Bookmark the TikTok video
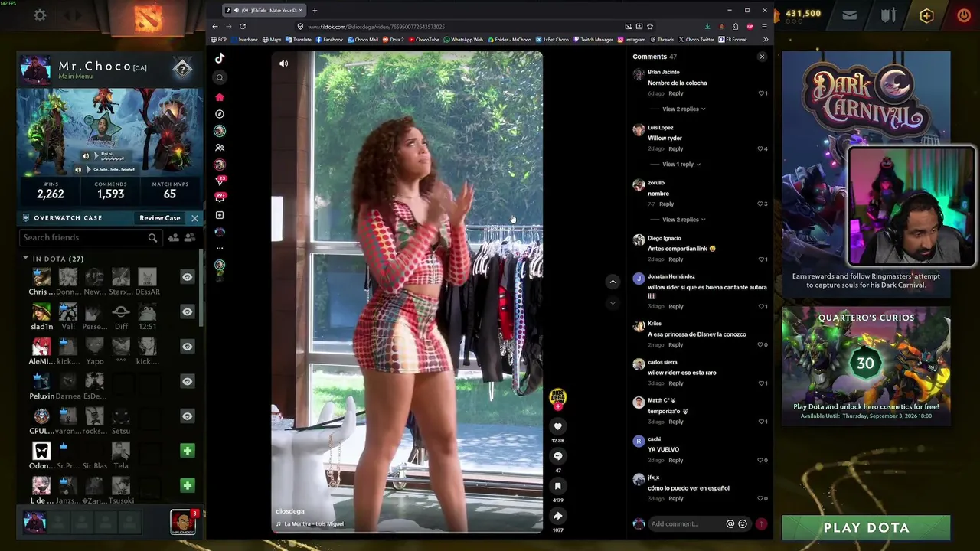 click(x=558, y=486)
